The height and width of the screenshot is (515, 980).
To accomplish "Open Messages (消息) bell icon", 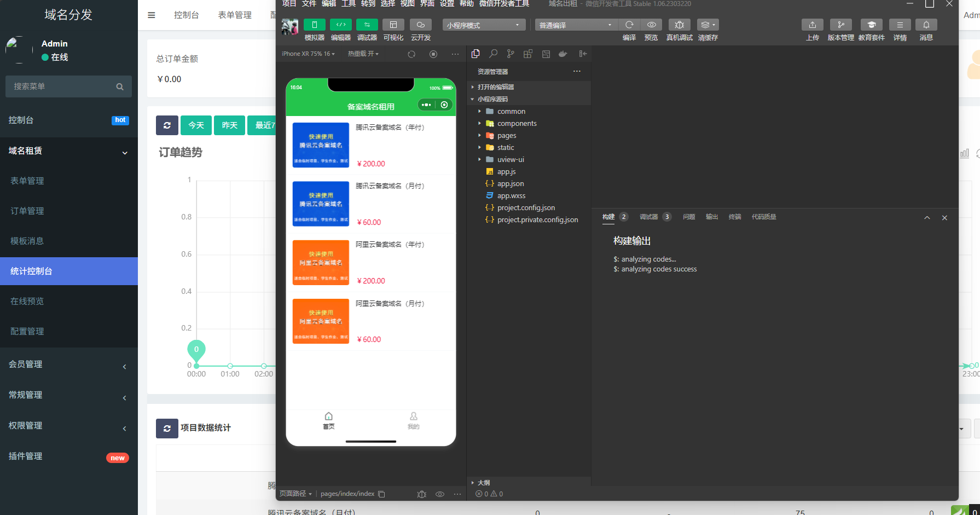I will point(926,25).
